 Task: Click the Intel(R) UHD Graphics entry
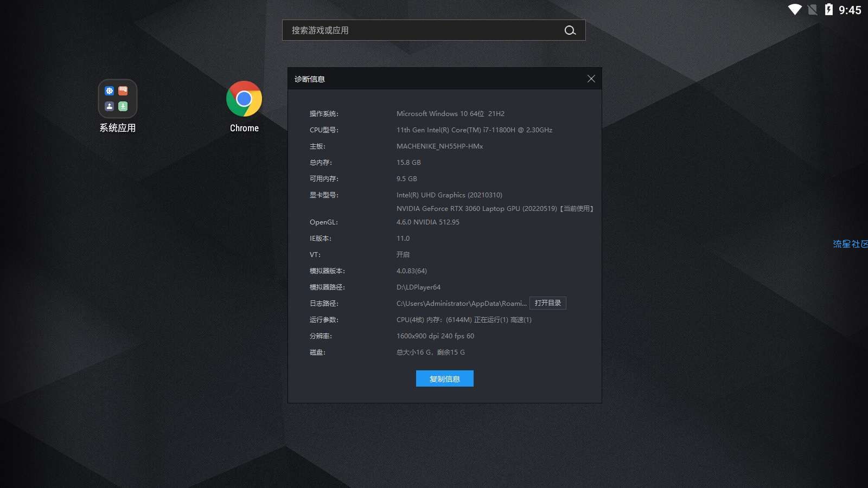pyautogui.click(x=449, y=195)
